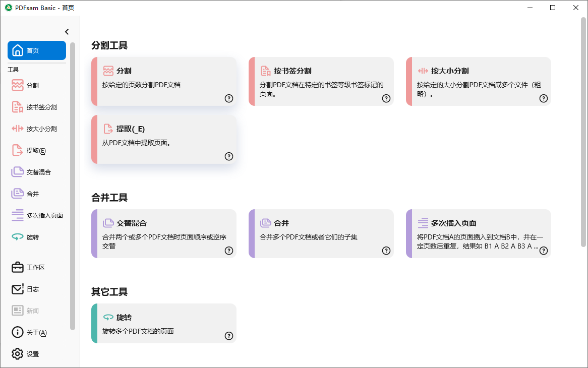Image resolution: width=588 pixels, height=368 pixels.
Task: Click the 分割工具 section heading
Action: click(x=109, y=45)
